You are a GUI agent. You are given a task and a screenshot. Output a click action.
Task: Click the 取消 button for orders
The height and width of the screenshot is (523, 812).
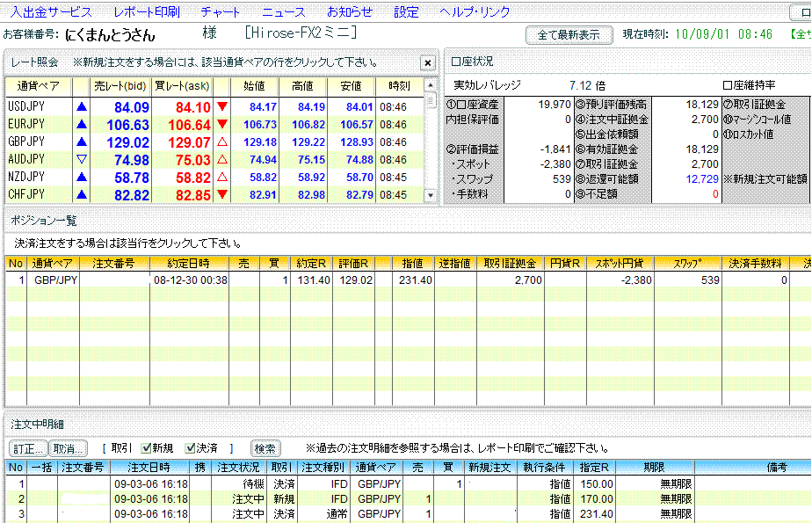[68, 448]
